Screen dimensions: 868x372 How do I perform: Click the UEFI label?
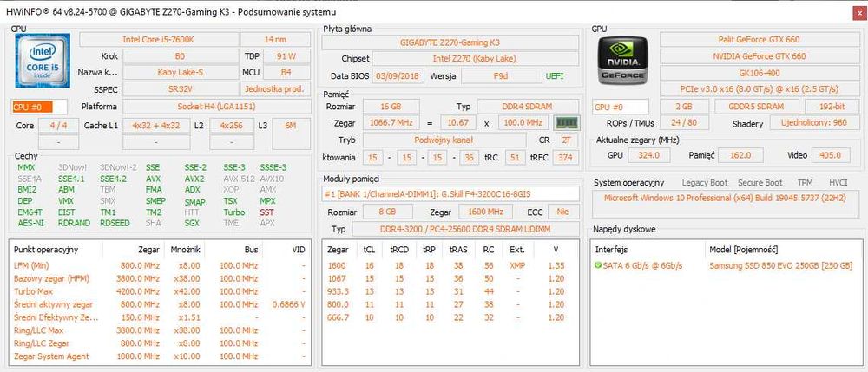click(x=556, y=75)
